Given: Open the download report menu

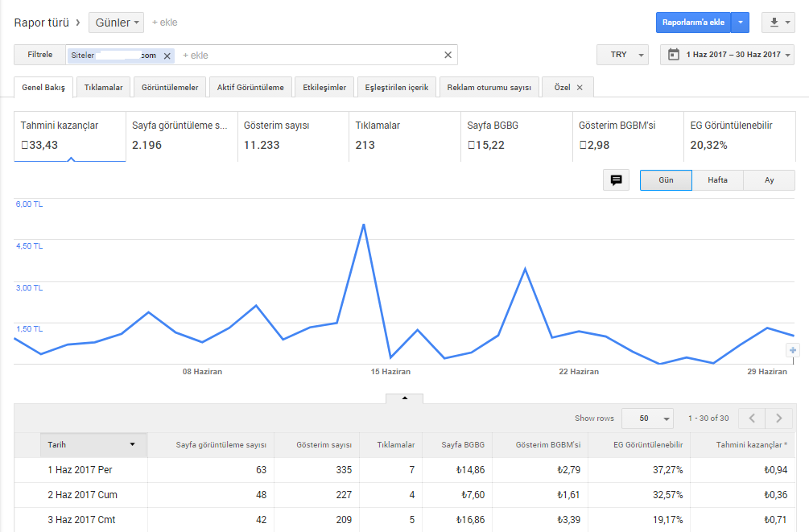Looking at the screenshot, I should click(778, 23).
